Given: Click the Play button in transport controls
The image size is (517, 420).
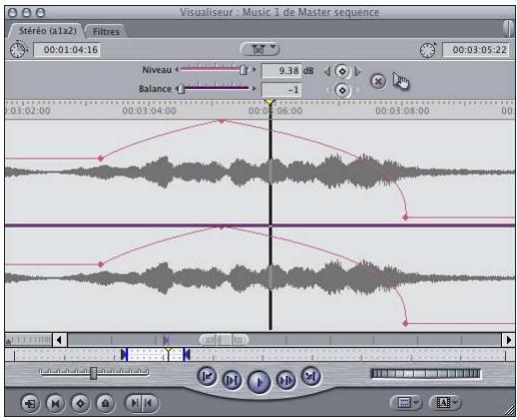Looking at the screenshot, I should pyautogui.click(x=258, y=382).
